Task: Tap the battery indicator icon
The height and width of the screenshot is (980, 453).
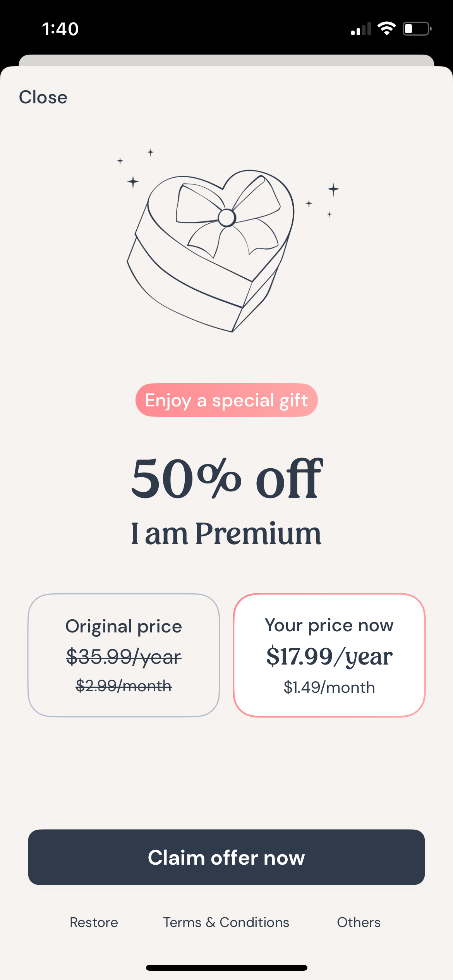Action: (x=417, y=29)
